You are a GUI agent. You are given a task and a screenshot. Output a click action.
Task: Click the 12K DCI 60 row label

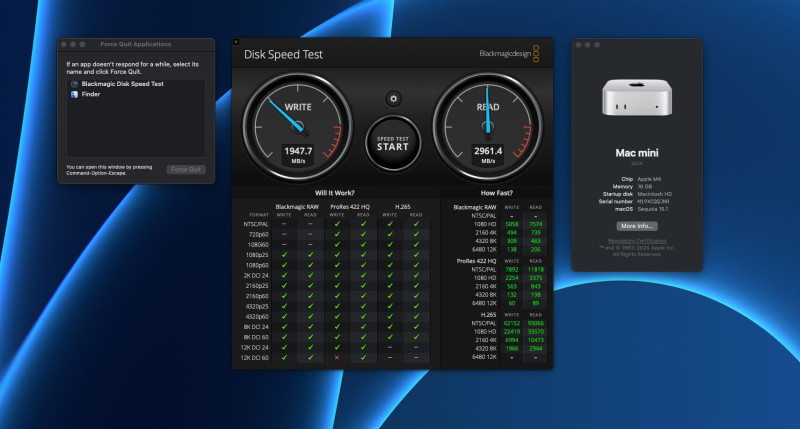[255, 358]
